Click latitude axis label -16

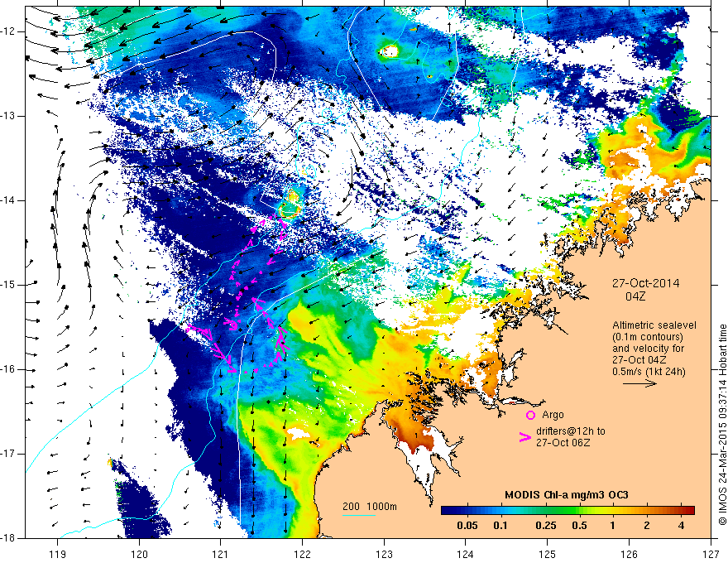8,369
